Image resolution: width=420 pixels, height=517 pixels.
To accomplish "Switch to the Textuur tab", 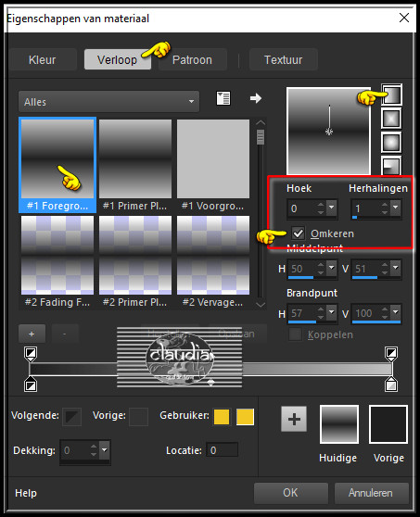I will [283, 59].
